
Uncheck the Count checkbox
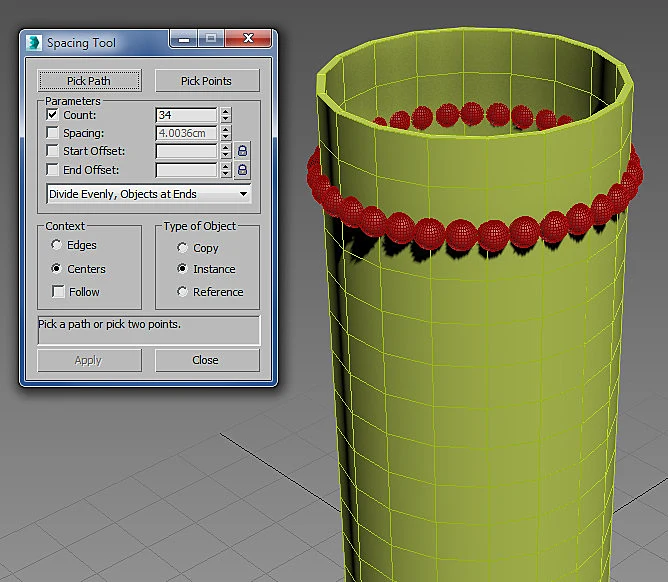(52, 115)
